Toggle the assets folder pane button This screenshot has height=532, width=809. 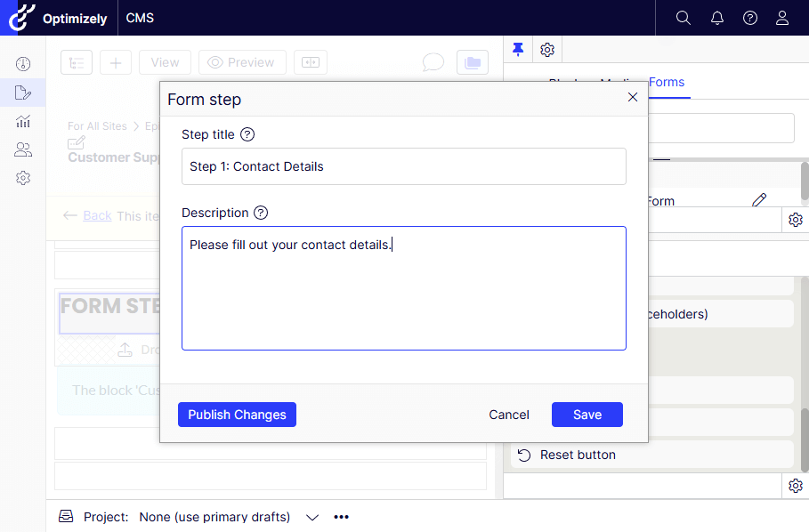(x=473, y=62)
